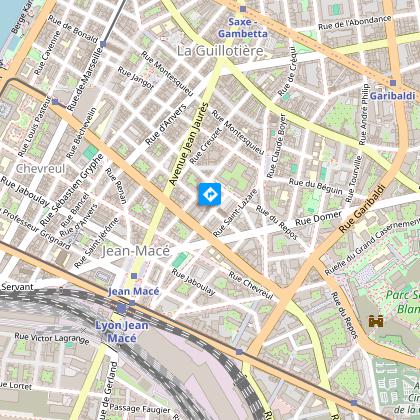
Task: Click the Avenue Jean Jaurès street label
Action: pyautogui.click(x=189, y=144)
